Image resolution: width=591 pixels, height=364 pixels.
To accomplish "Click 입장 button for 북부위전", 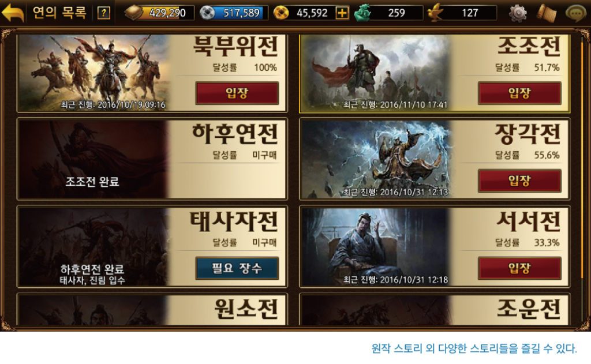I will [237, 93].
